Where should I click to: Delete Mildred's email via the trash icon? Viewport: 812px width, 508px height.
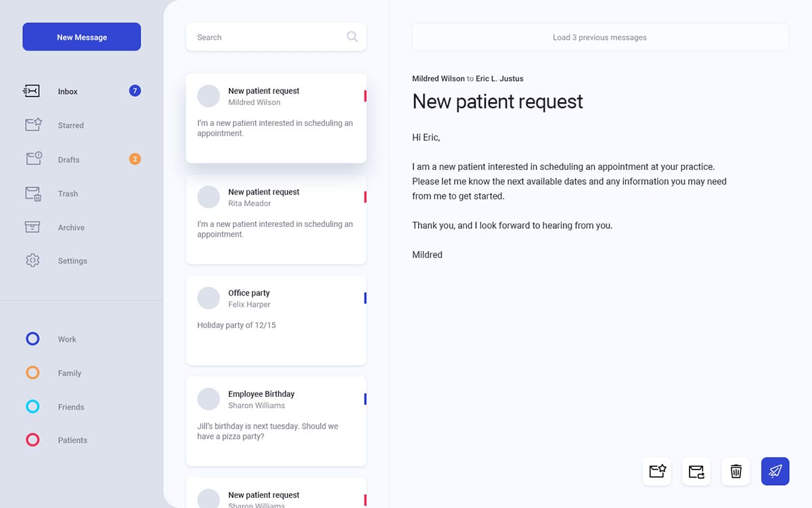coord(735,471)
